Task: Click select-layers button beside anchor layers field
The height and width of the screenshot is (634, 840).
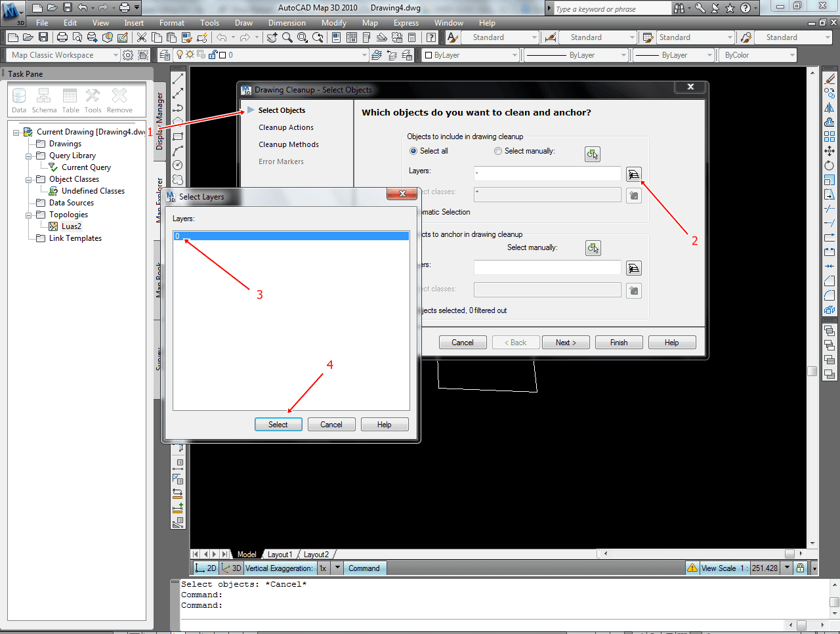Action: pyautogui.click(x=633, y=268)
